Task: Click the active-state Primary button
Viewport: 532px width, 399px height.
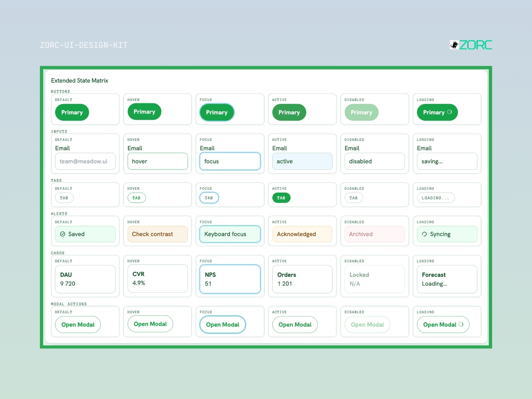Action: 289,112
